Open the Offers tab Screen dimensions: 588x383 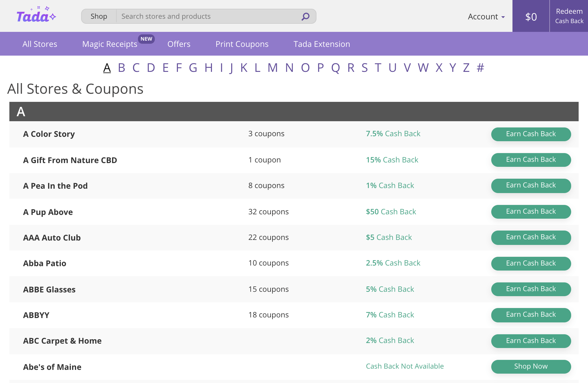[179, 44]
